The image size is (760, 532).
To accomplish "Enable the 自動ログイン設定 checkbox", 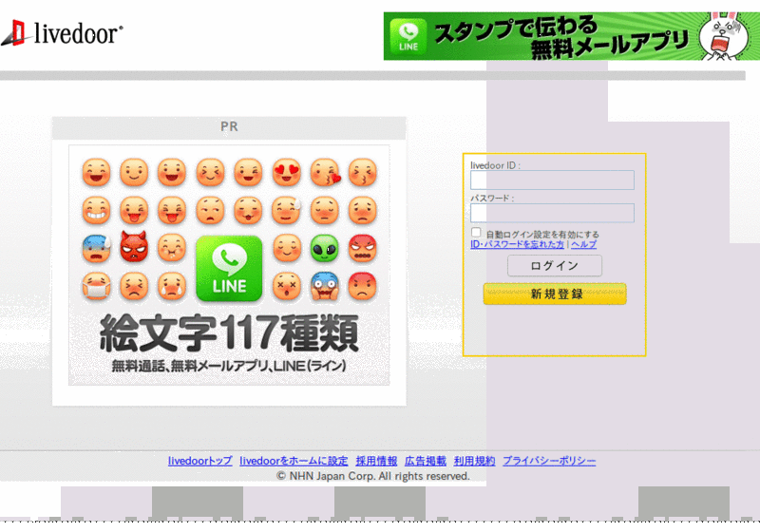I will pos(476,233).
